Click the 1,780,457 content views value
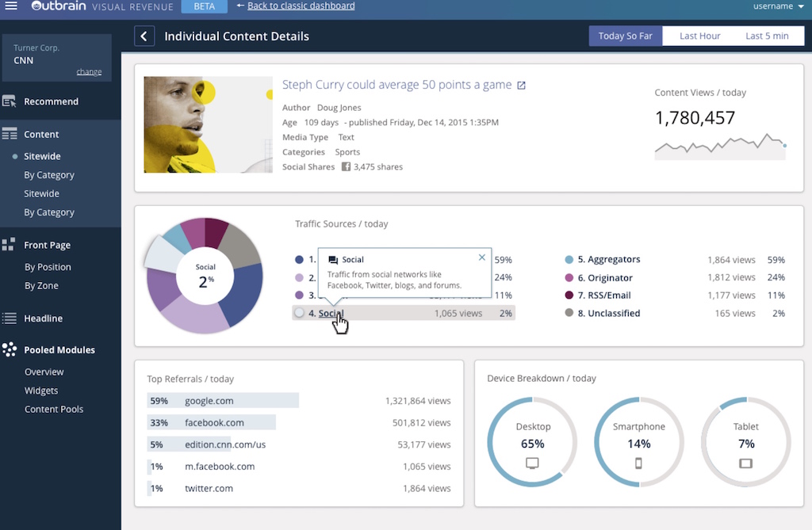Viewport: 812px width, 530px height. click(695, 118)
